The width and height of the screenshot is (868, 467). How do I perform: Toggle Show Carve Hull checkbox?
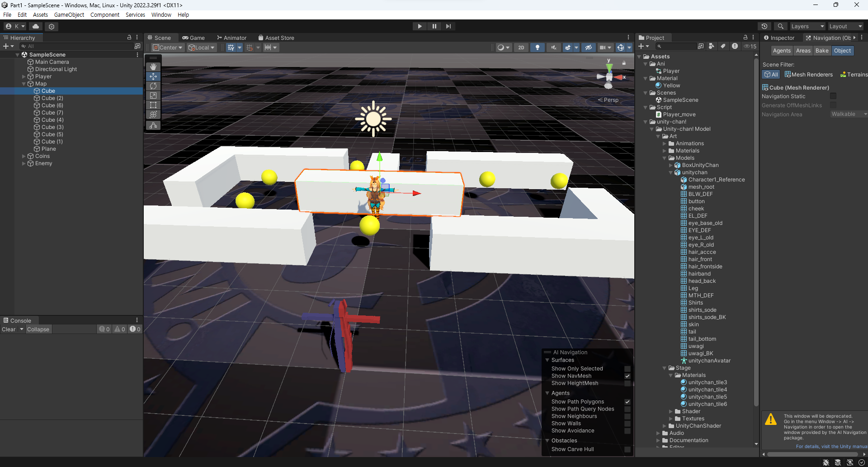tap(627, 449)
